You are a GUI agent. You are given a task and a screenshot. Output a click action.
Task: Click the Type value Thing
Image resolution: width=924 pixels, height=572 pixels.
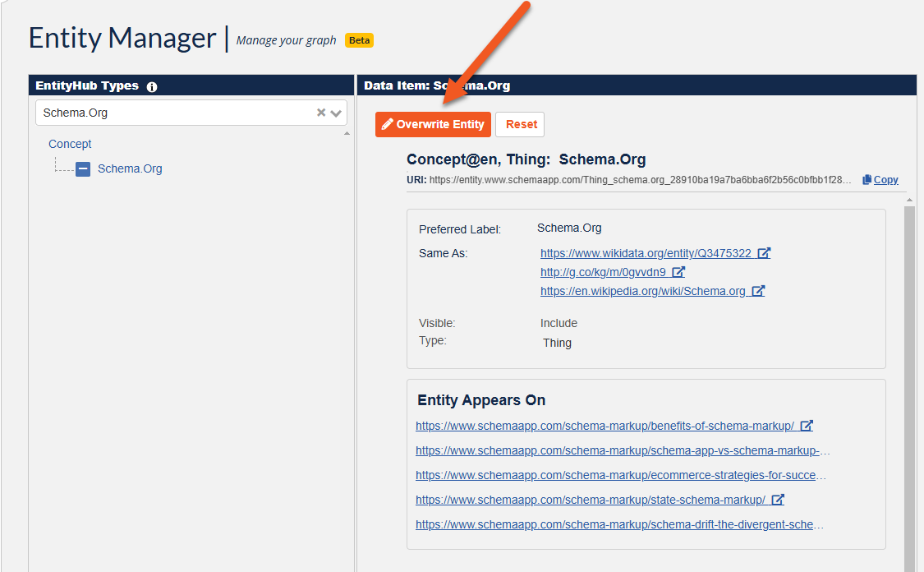[x=557, y=344]
